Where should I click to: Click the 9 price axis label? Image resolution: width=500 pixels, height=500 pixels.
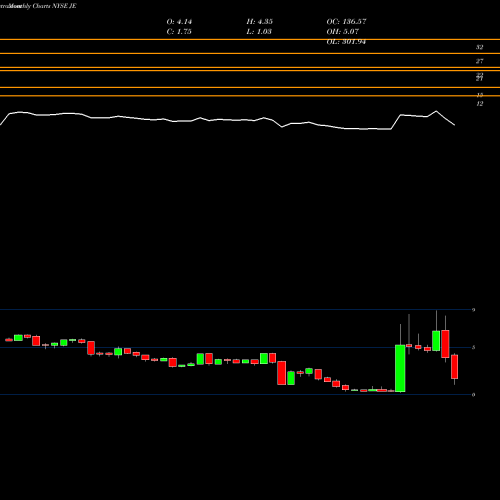[473, 310]
